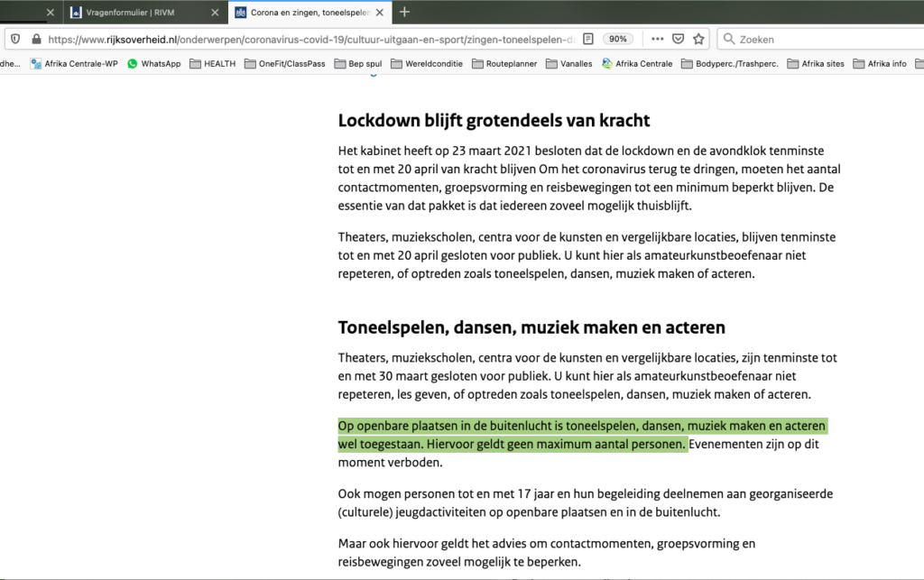The width and height of the screenshot is (924, 580).
Task: Open the Afrika sites bookmarks folder
Action: tap(816, 64)
